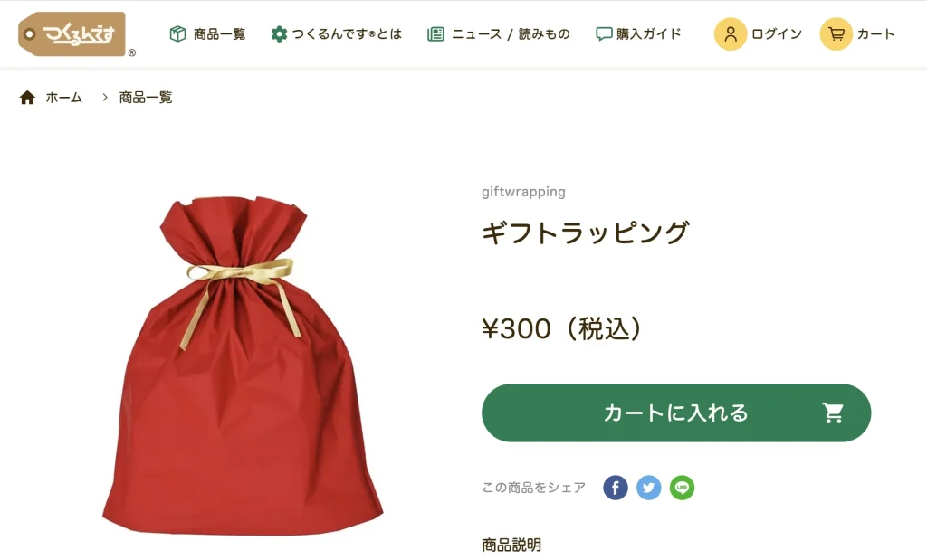Image resolution: width=927 pixels, height=560 pixels.
Task: Click the gear icon beside つくるんですとは
Action: pyautogui.click(x=279, y=33)
